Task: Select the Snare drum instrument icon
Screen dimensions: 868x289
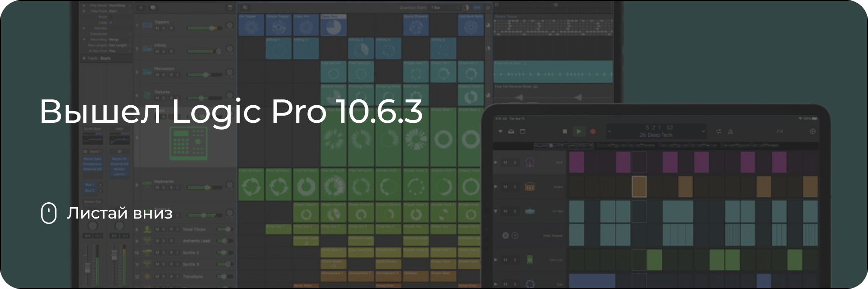Action: pos(530,186)
